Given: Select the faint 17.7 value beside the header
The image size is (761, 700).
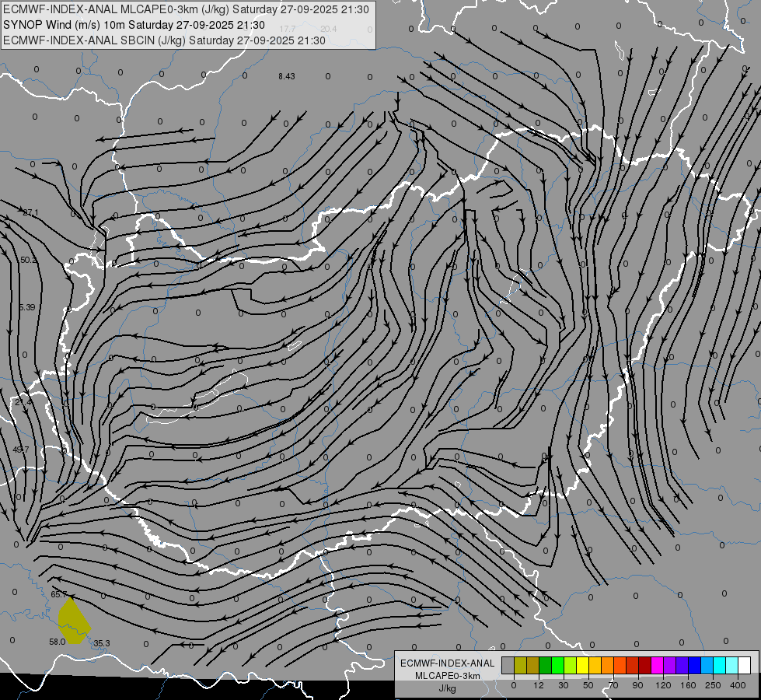Looking at the screenshot, I should coord(287,29).
